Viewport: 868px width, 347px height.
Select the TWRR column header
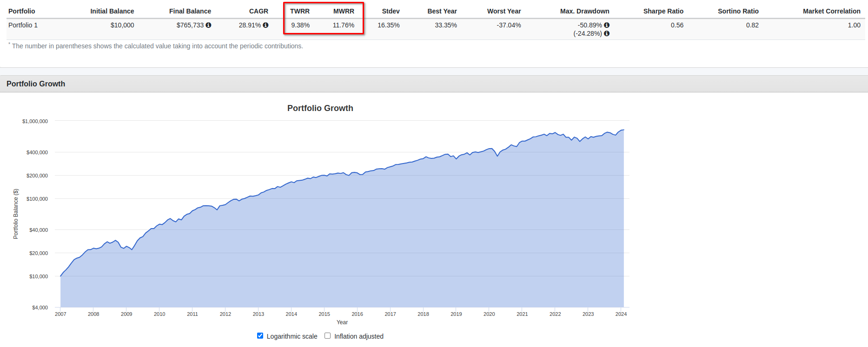click(x=300, y=11)
